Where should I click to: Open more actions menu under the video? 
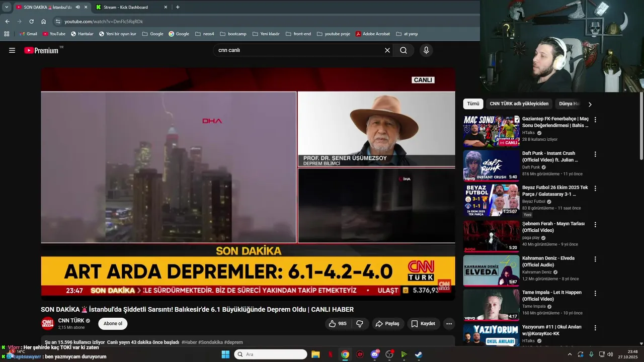[449, 324]
